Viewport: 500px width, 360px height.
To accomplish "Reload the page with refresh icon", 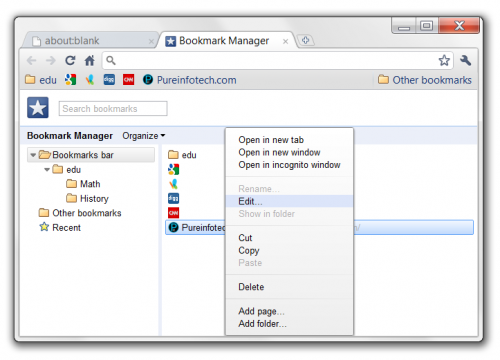I will [70, 61].
